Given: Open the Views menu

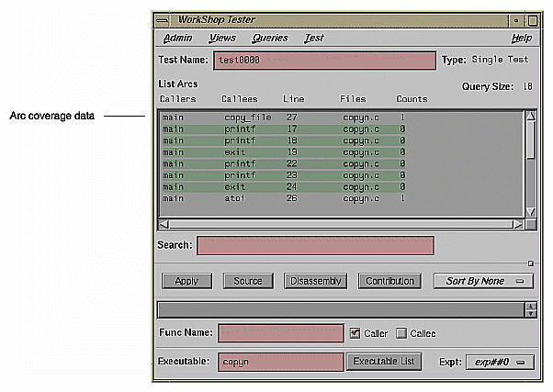Looking at the screenshot, I should (222, 39).
